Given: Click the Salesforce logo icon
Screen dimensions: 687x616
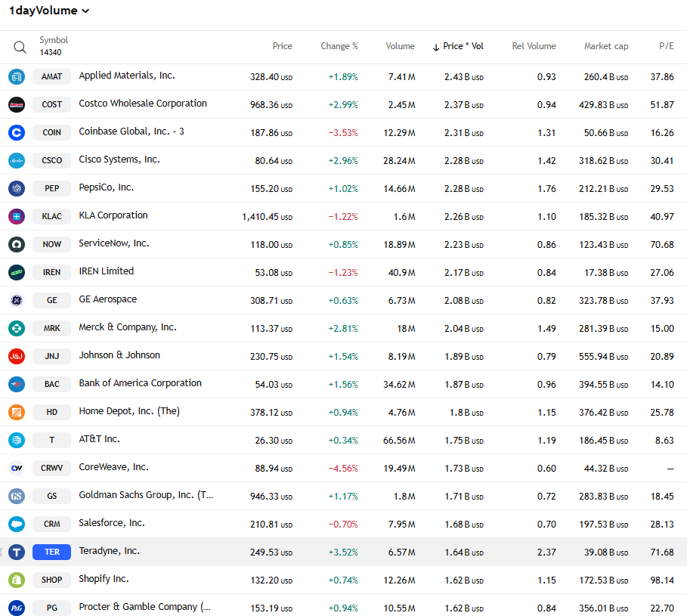Looking at the screenshot, I should [x=17, y=524].
